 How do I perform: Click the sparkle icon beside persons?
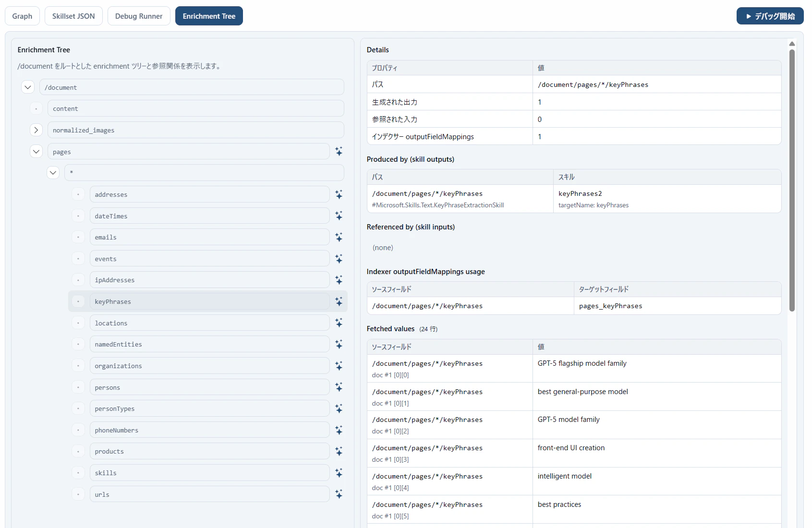click(339, 387)
